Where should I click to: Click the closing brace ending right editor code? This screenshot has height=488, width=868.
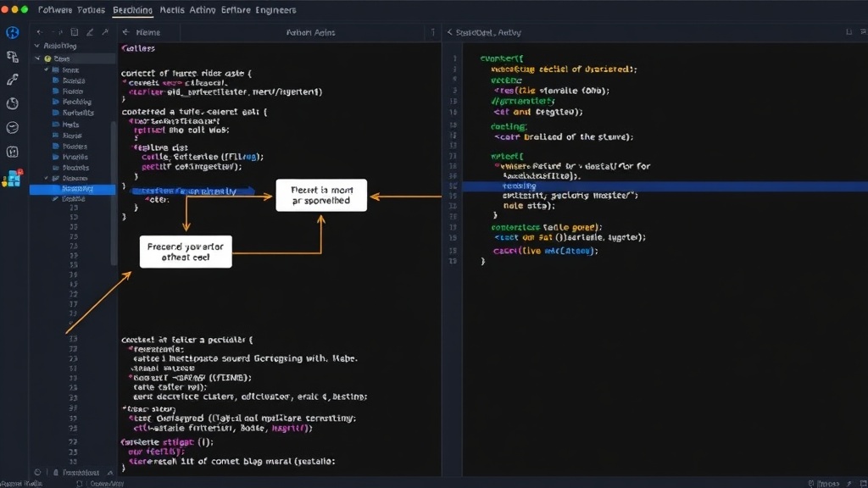coord(482,261)
